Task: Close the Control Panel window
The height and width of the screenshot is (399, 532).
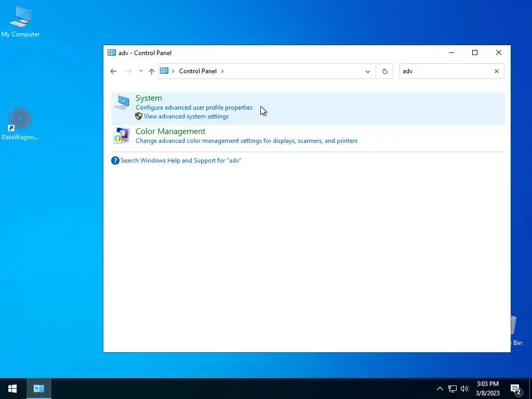Action: pyautogui.click(x=499, y=52)
